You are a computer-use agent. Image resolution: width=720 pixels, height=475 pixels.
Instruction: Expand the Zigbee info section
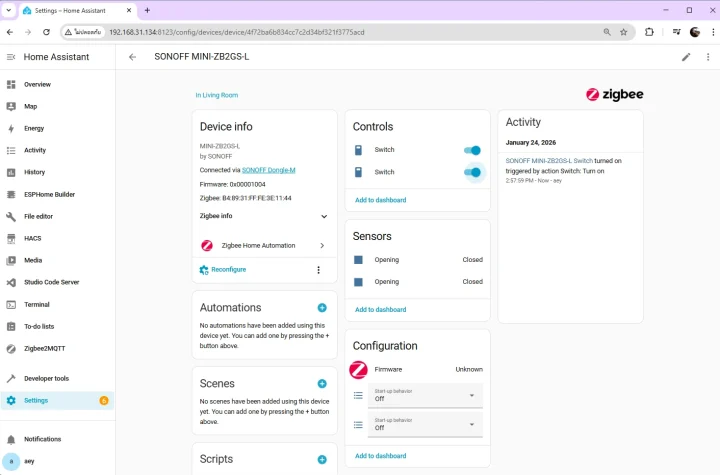[x=324, y=216]
